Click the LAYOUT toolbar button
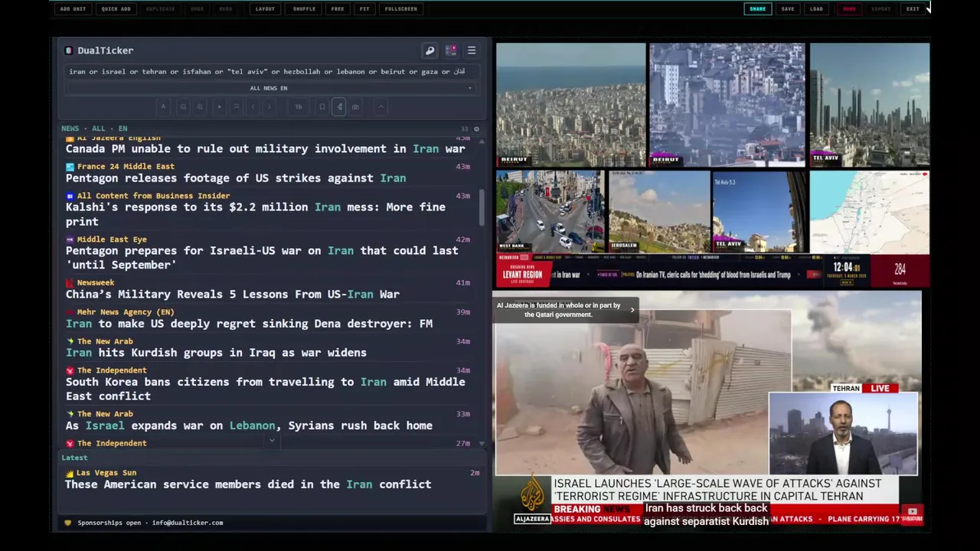Screen dimensions: 980x551 pos(265,9)
